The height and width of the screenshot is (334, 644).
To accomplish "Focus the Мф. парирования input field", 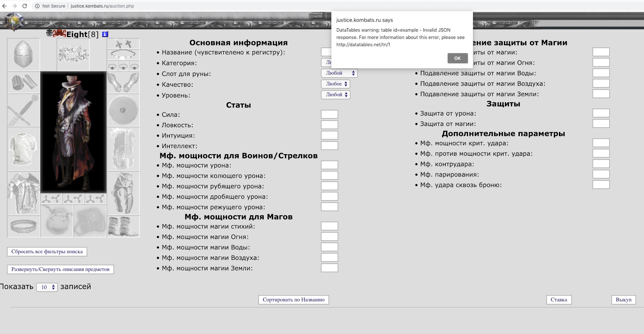I will pos(601,174).
